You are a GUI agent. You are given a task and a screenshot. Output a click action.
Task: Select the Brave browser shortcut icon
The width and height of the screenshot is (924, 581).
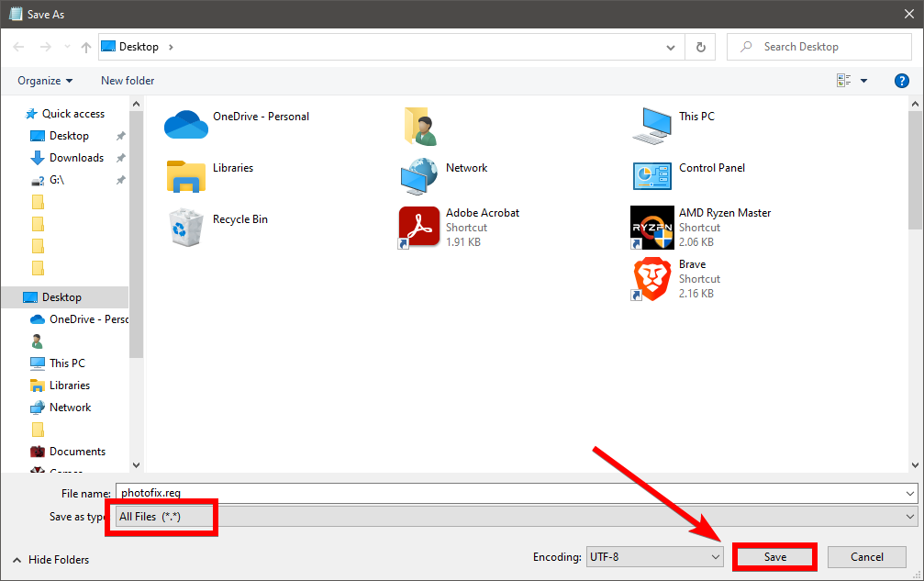coord(652,279)
